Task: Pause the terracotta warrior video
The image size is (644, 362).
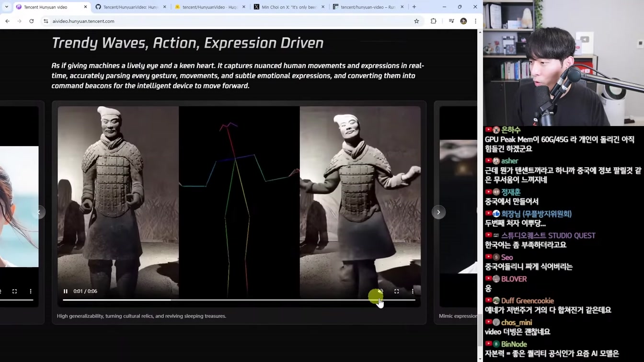Action: pos(66,291)
